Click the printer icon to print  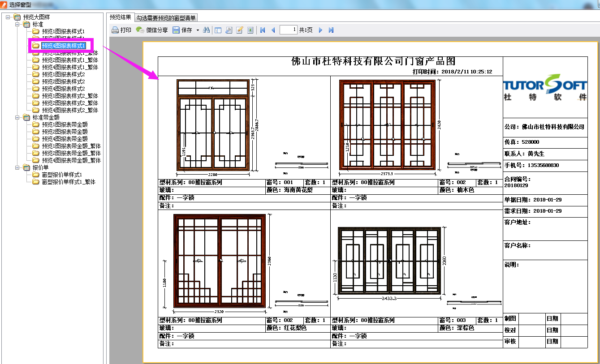coord(115,30)
